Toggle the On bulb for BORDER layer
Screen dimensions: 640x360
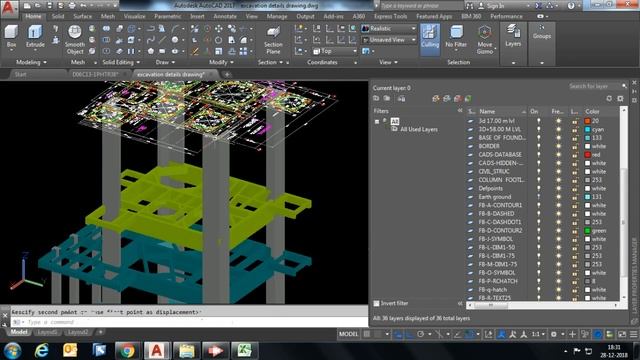538,146
